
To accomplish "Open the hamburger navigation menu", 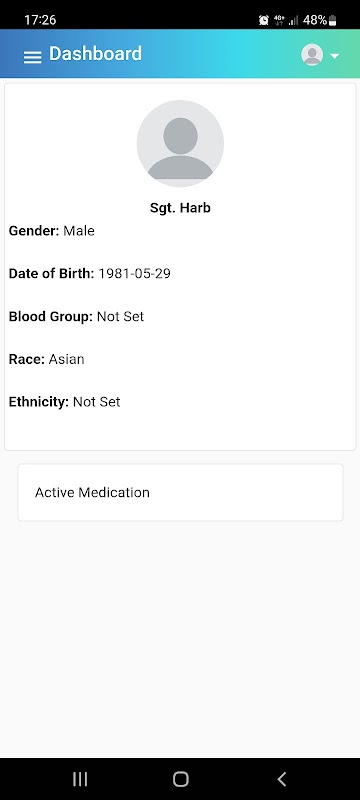I will [x=33, y=57].
